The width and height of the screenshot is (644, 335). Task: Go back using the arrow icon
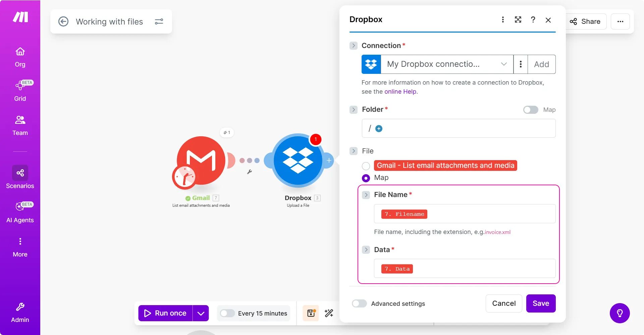pyautogui.click(x=63, y=21)
